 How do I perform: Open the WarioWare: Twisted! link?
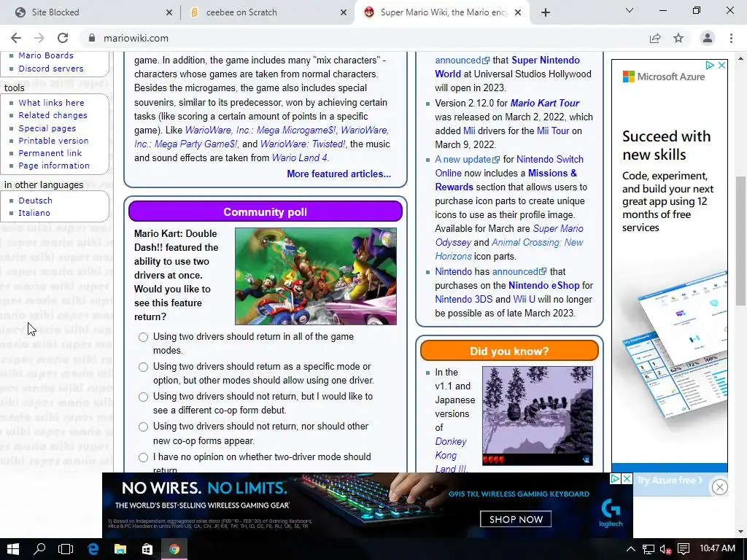point(303,144)
